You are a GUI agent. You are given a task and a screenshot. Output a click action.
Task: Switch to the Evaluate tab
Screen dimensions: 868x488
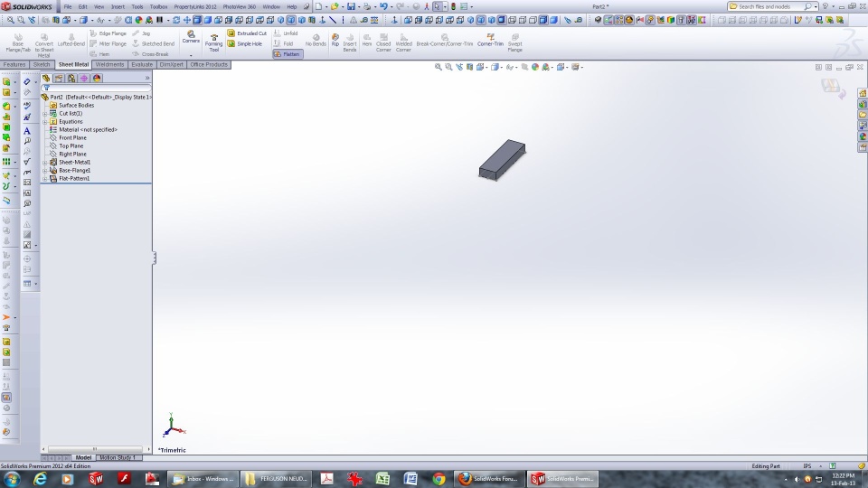(x=142, y=65)
